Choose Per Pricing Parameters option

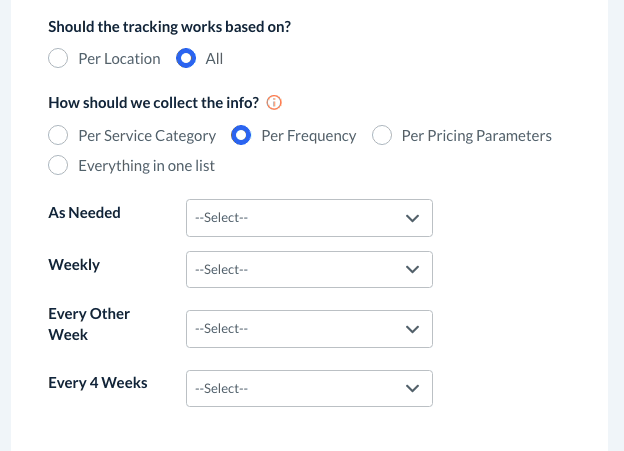(381, 135)
